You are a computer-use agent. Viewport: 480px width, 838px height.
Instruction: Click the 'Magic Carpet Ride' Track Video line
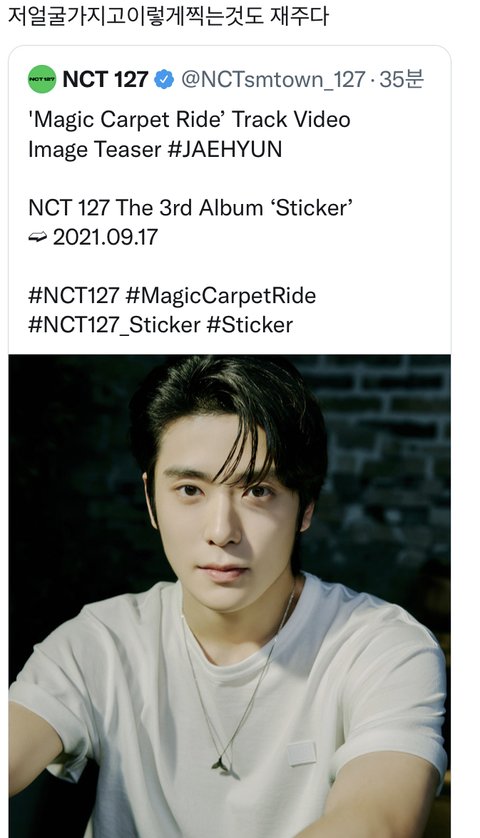189,120
